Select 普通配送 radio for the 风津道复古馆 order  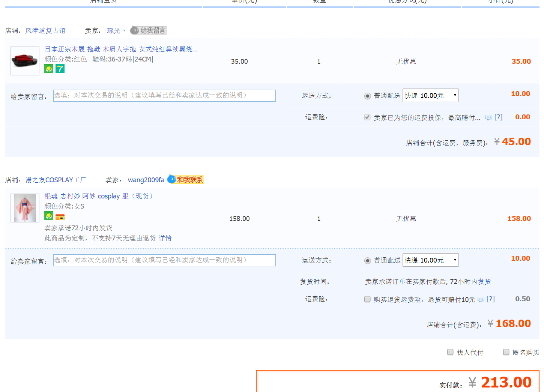pyautogui.click(x=368, y=96)
